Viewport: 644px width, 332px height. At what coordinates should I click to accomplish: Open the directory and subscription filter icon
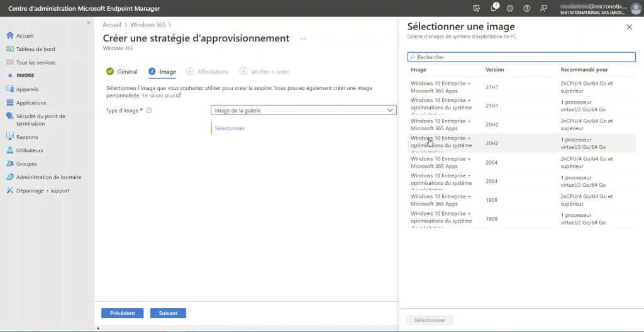click(x=477, y=8)
